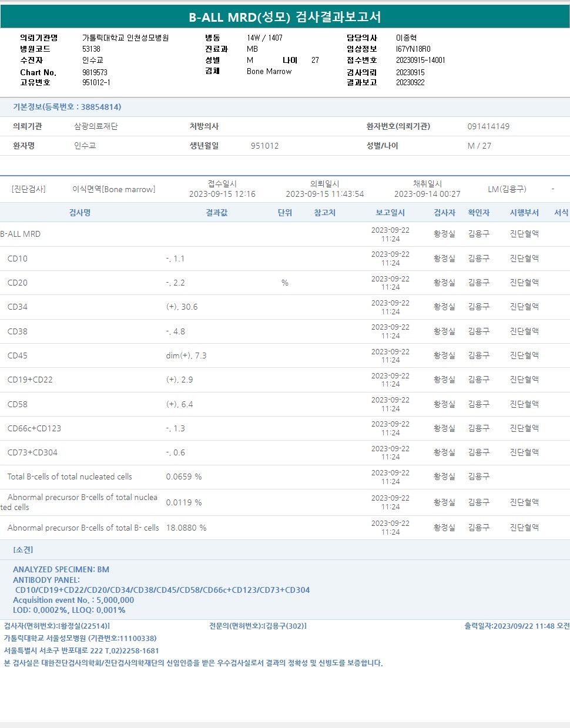This screenshot has height=728, width=570.
Task: Click the 서식 column header
Action: tap(561, 213)
